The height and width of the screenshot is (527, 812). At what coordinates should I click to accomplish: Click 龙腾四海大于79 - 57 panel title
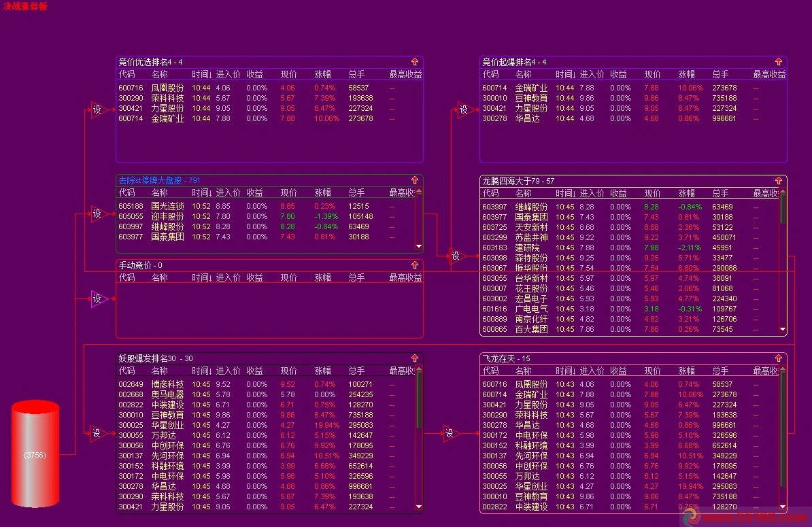coord(518,181)
